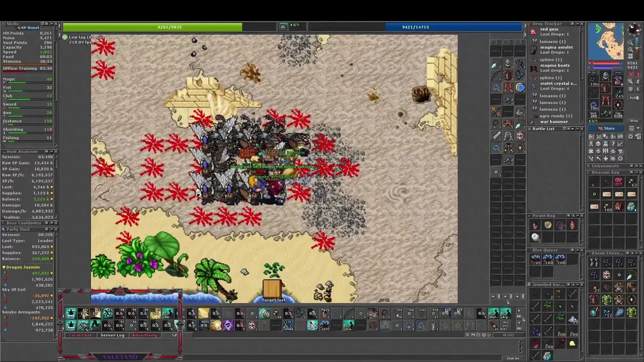Click the action bar lock icon
Image resolution: width=644 pixels, height=362 pixels.
pos(524,319)
